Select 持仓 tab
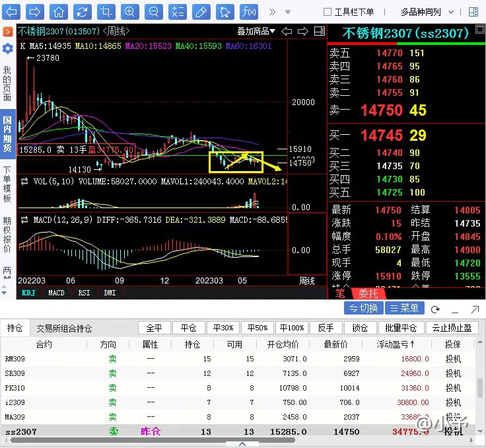The image size is (486, 448). (x=15, y=328)
